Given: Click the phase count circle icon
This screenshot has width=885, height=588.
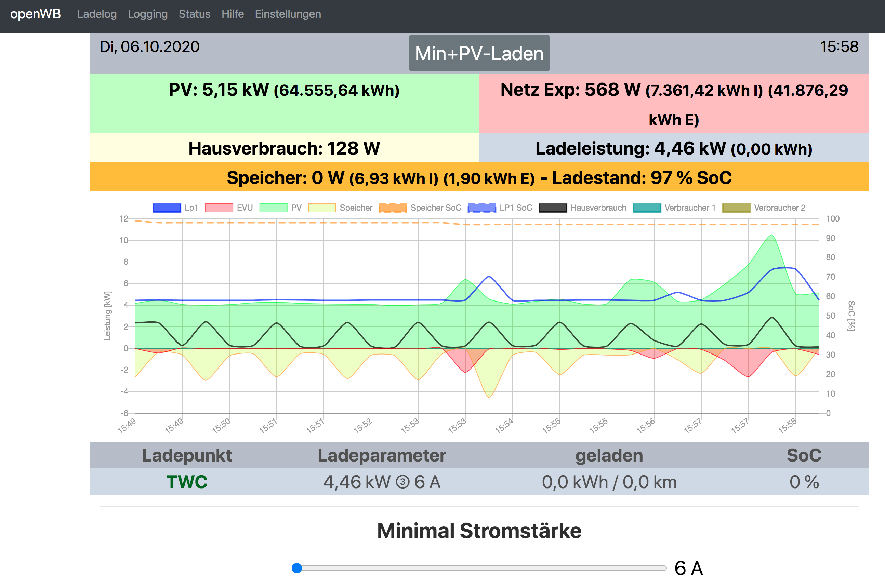Looking at the screenshot, I should click(402, 482).
